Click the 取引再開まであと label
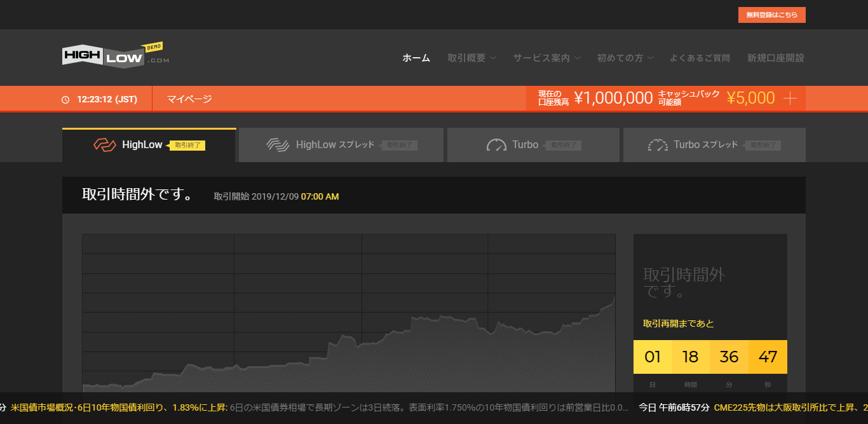 (x=679, y=324)
